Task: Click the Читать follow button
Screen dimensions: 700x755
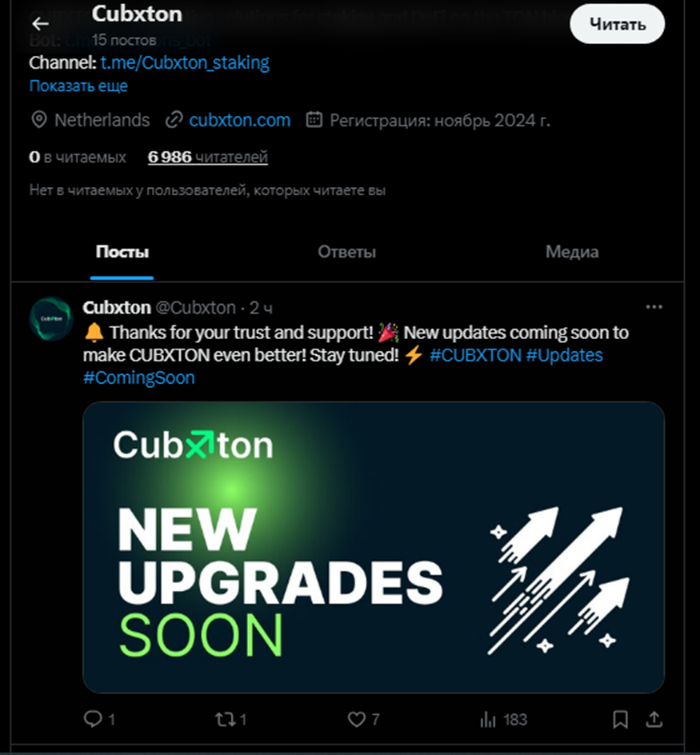Action: pyautogui.click(x=617, y=24)
